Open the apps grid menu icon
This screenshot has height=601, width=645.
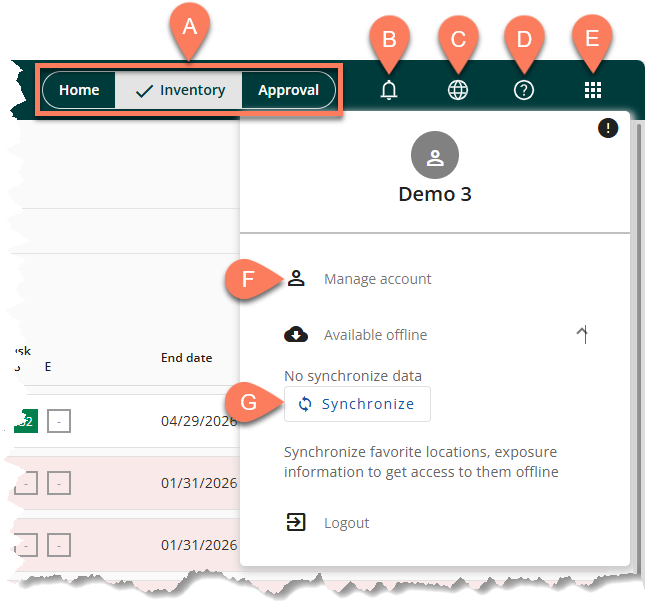point(593,90)
